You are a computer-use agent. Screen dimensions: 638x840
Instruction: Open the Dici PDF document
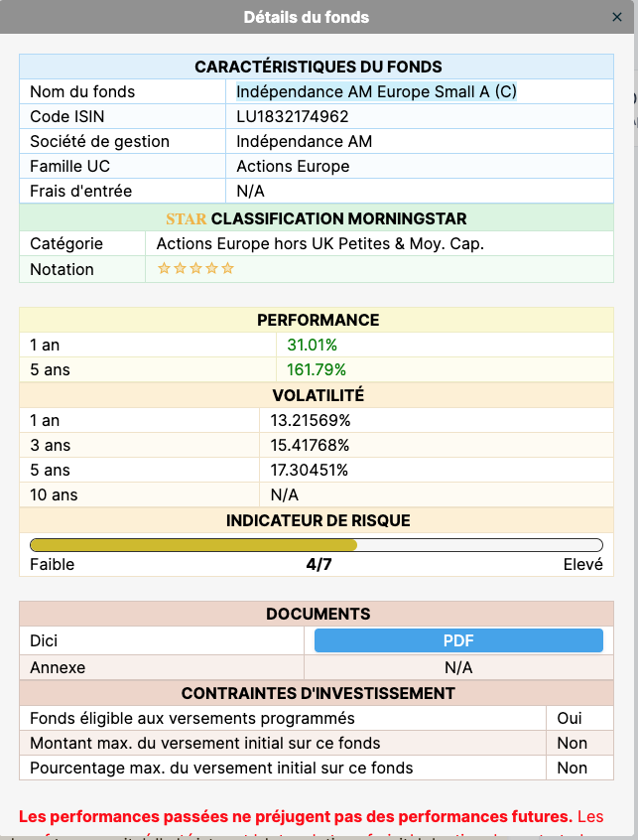coord(458,640)
